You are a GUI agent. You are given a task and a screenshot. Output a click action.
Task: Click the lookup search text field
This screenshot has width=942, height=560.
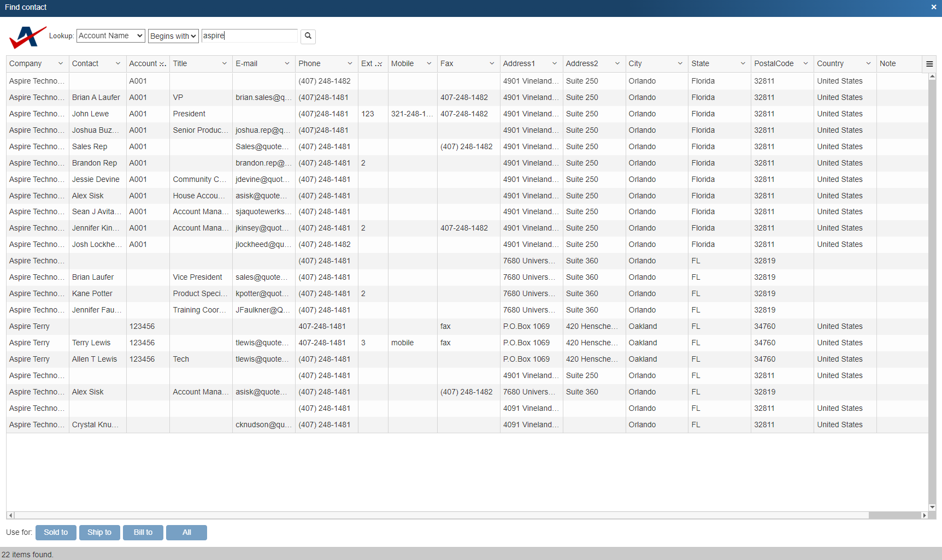pyautogui.click(x=249, y=36)
